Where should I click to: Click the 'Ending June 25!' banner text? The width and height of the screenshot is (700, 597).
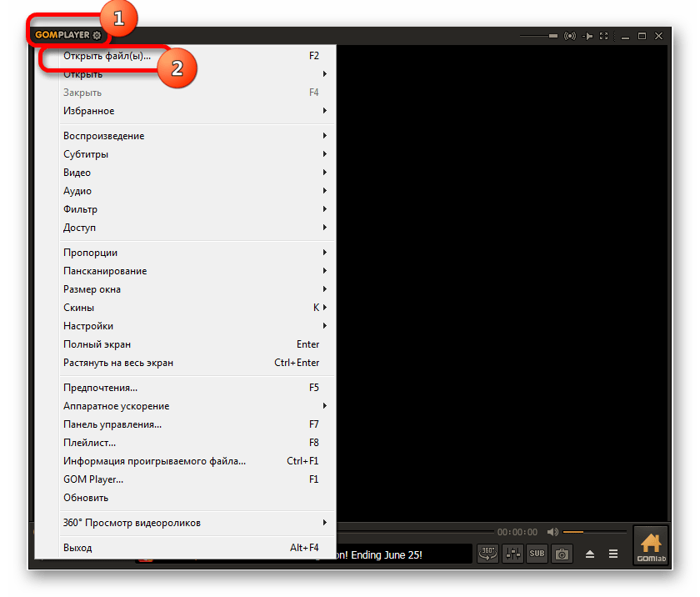point(386,554)
